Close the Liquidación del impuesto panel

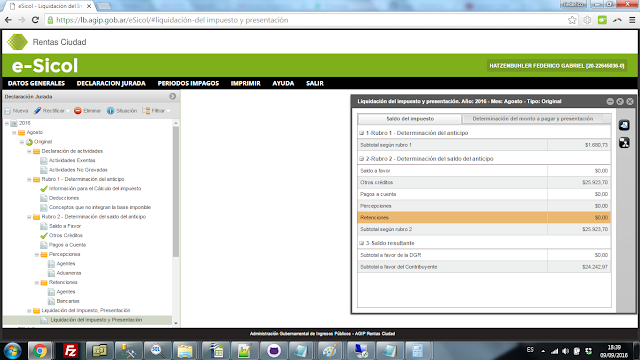point(630,101)
